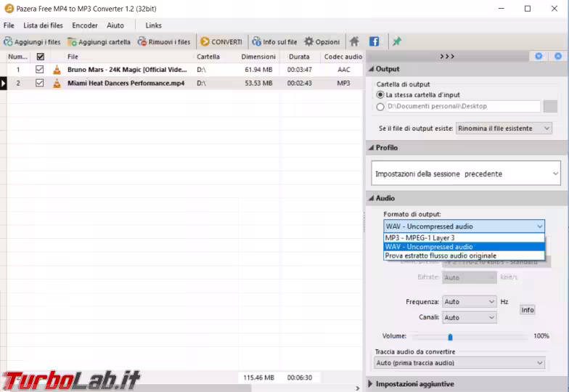This screenshot has width=569, height=392.
Task: Click the first blue round icon in panel header
Action: point(539,56)
